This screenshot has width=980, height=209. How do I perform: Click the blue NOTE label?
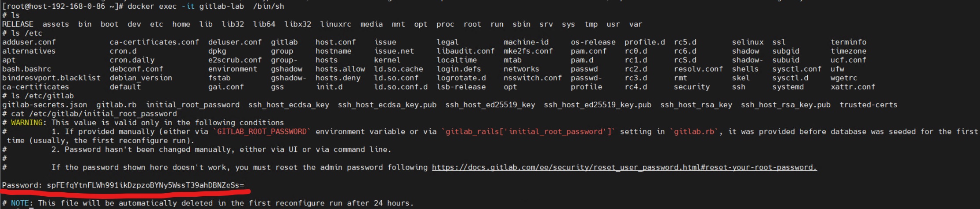click(x=20, y=203)
